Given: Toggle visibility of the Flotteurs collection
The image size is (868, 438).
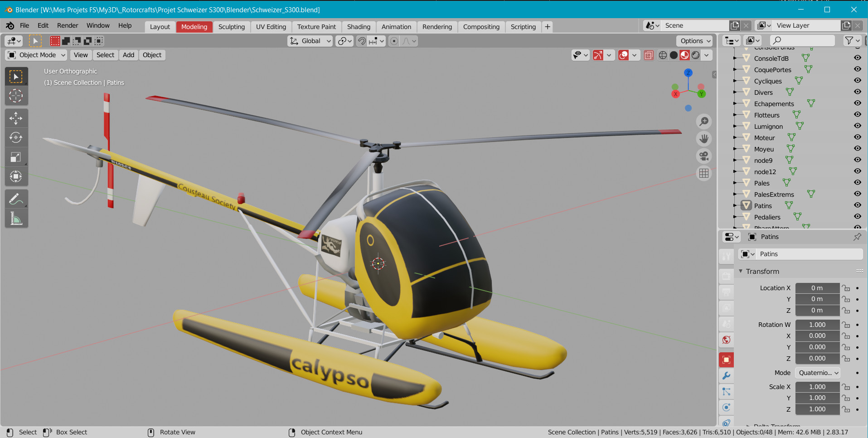Looking at the screenshot, I should pos(858,114).
